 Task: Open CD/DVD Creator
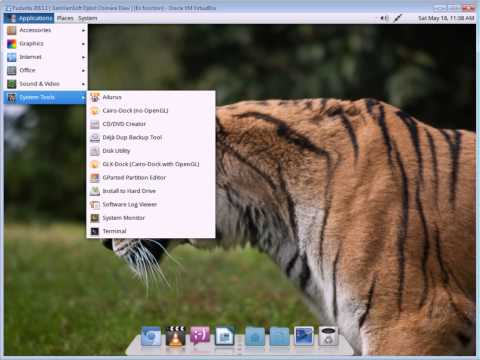click(x=151, y=124)
